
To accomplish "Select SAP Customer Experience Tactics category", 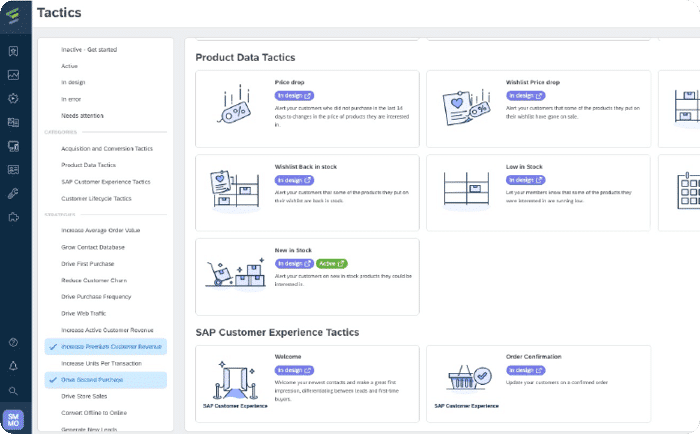I will coord(106,182).
